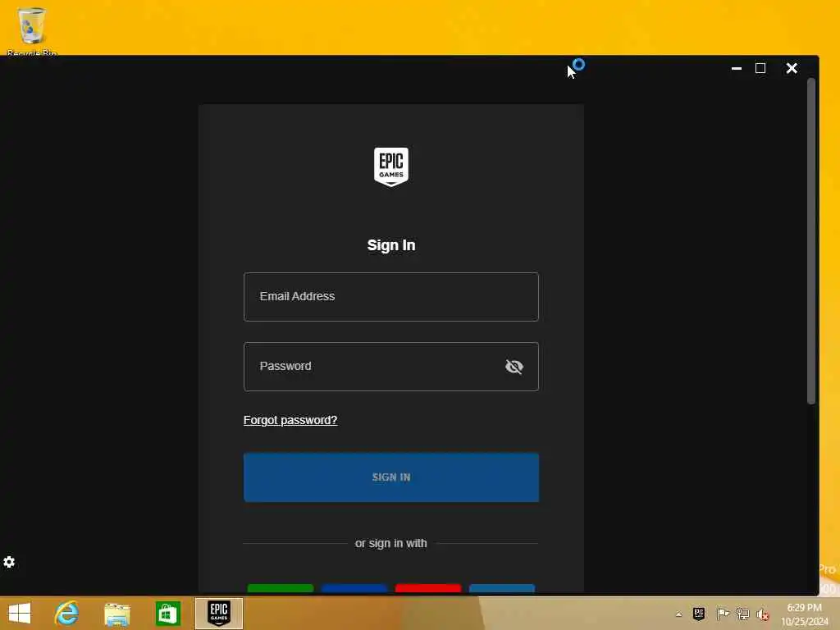Toggle password visibility eye icon
840x630 pixels.
click(514, 367)
